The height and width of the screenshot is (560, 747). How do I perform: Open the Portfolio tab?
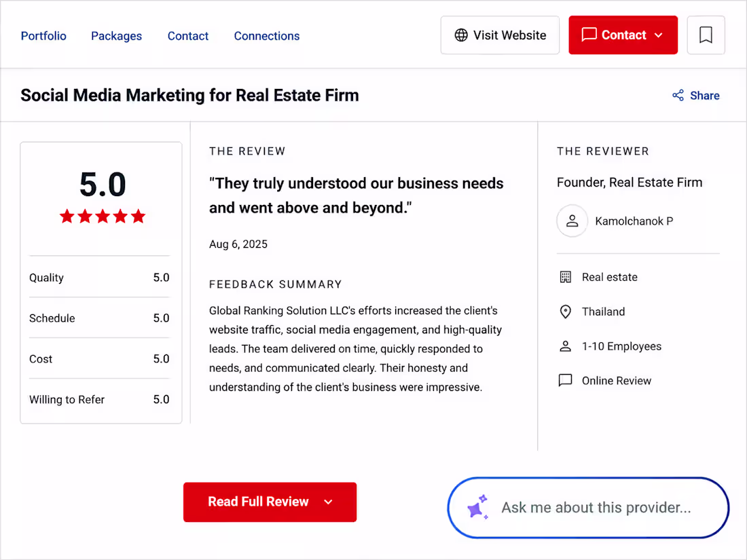(x=43, y=36)
